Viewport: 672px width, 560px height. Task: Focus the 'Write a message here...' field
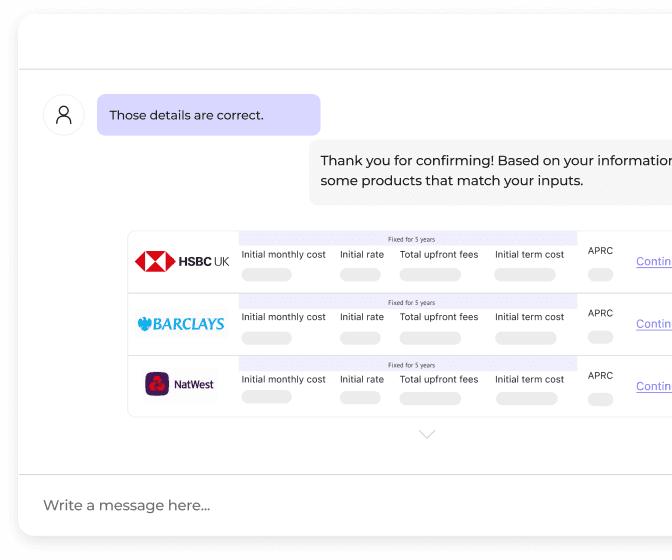tap(345, 505)
